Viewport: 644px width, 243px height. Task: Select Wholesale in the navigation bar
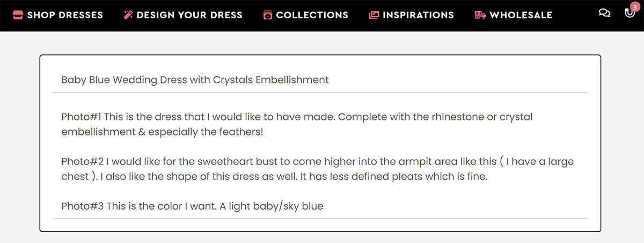521,15
